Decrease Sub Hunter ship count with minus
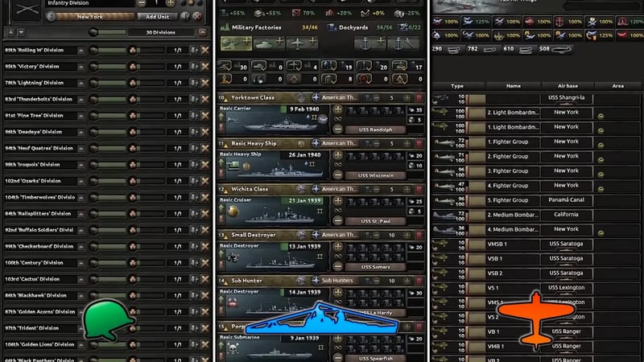The width and height of the screenshot is (644, 362). click(x=376, y=281)
